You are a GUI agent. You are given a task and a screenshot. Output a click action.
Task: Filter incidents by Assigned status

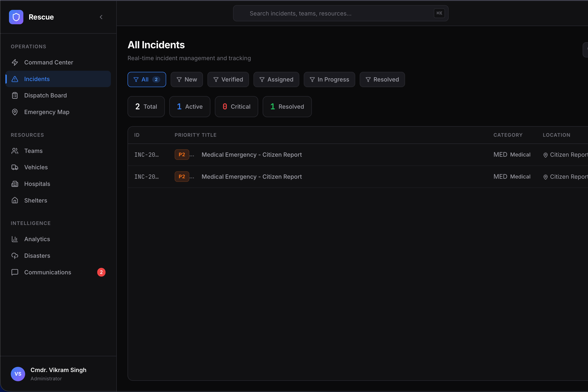[276, 79]
